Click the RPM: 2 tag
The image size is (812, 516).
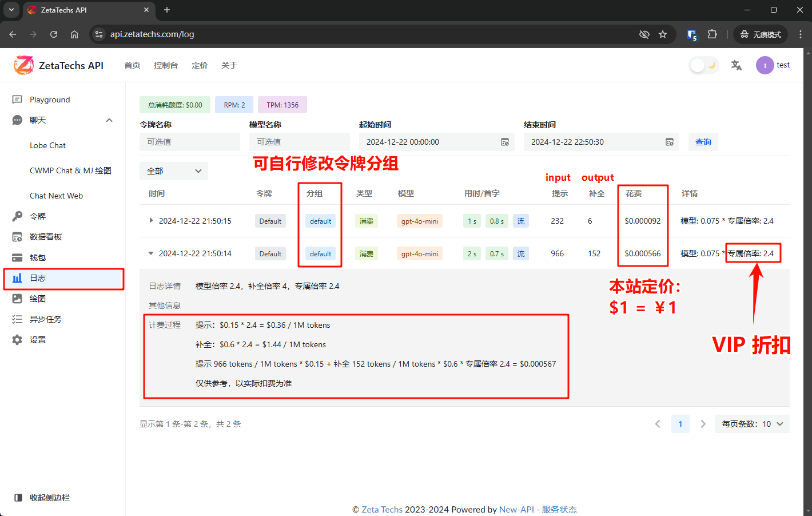[234, 105]
